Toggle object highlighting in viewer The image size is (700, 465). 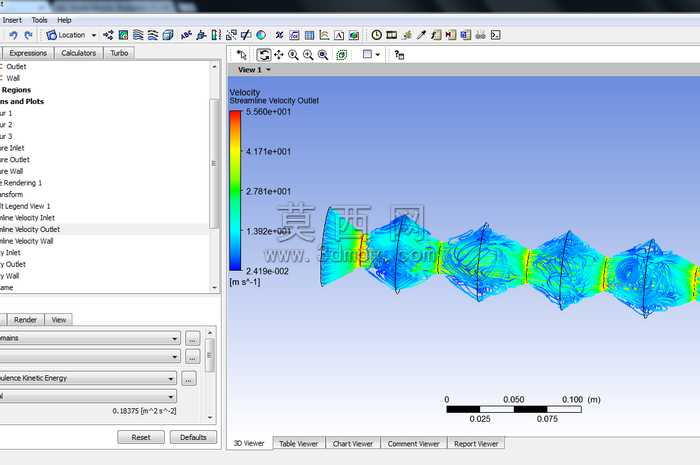[x=342, y=55]
